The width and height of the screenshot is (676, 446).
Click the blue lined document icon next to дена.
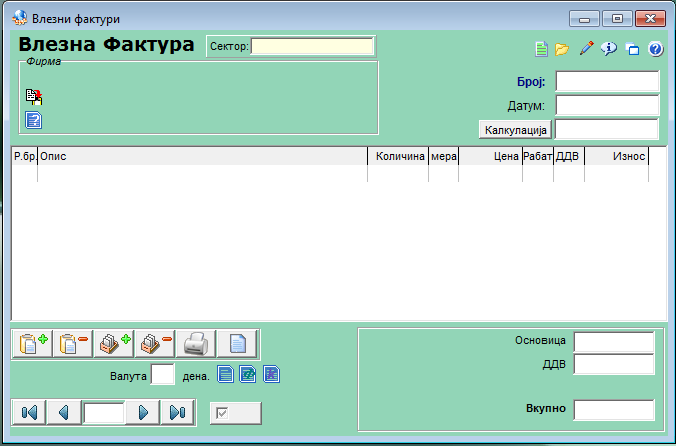(x=225, y=374)
